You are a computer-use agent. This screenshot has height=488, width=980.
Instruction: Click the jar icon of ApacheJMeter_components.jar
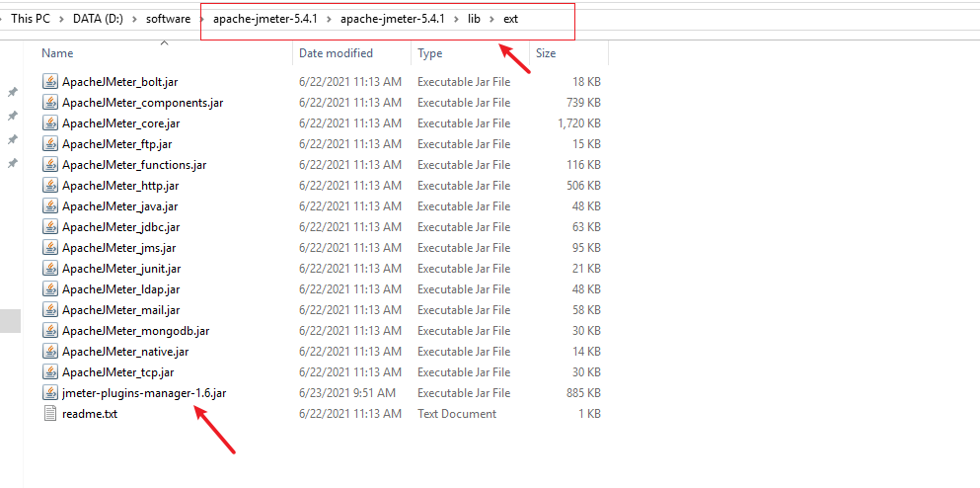[x=50, y=102]
